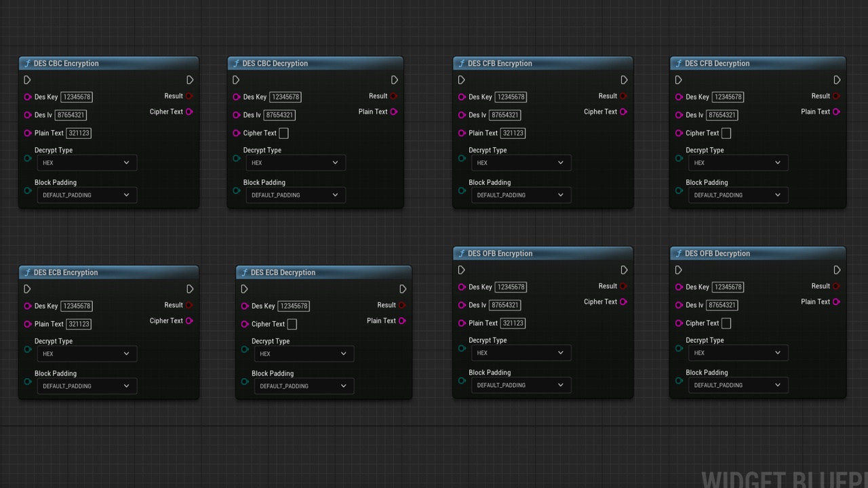This screenshot has height=488, width=868.
Task: Select the DES OFB Decryption node title
Action: coord(717,253)
